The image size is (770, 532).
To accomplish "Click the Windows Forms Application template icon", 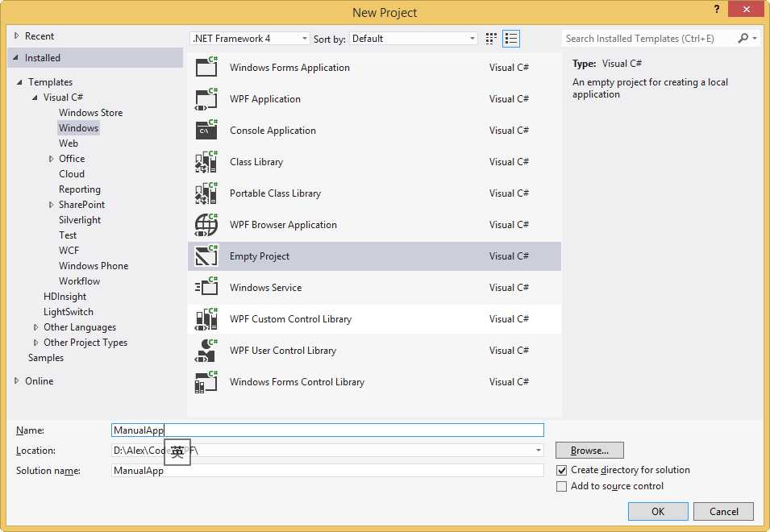I will pos(206,67).
